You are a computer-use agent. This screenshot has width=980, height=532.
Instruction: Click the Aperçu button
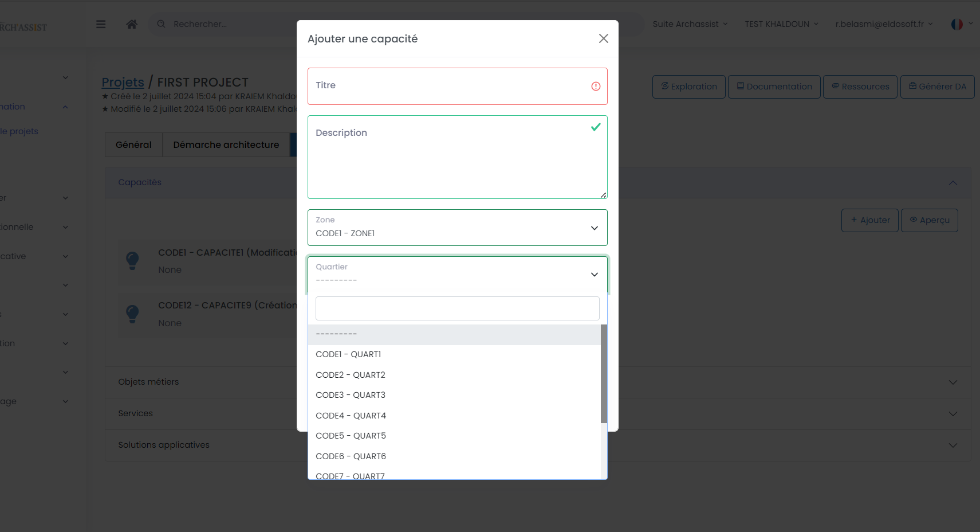[929, 220]
